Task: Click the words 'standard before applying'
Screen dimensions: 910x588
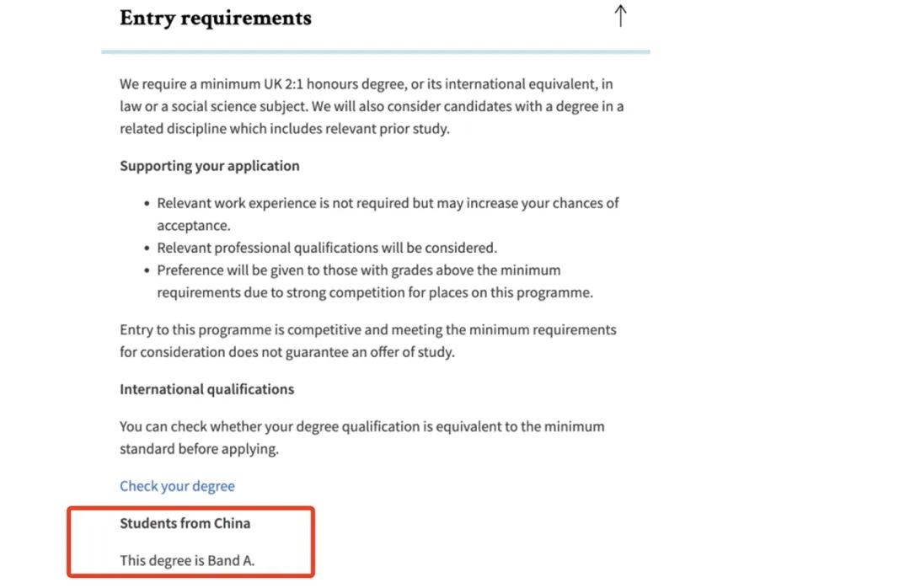Action: pos(198,449)
